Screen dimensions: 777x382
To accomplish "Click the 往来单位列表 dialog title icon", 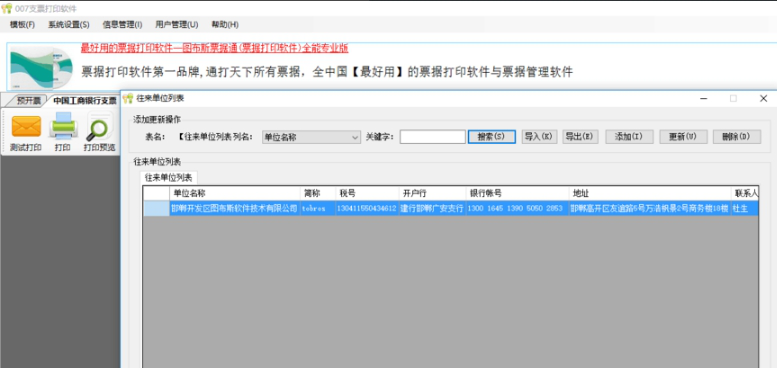I will tap(128, 98).
